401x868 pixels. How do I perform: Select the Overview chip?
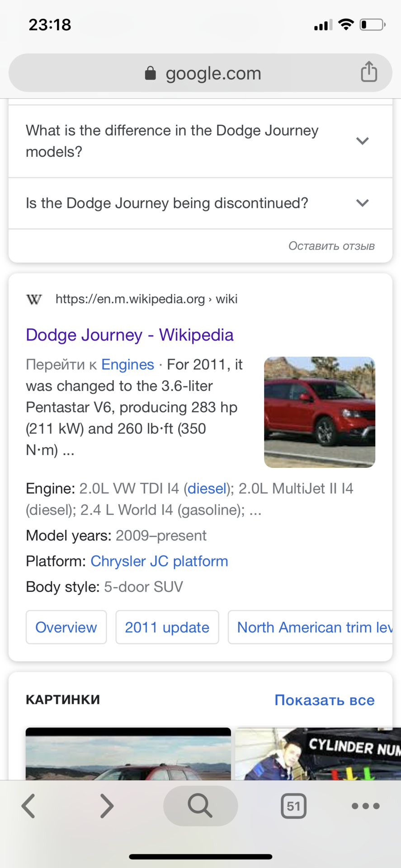click(x=66, y=627)
